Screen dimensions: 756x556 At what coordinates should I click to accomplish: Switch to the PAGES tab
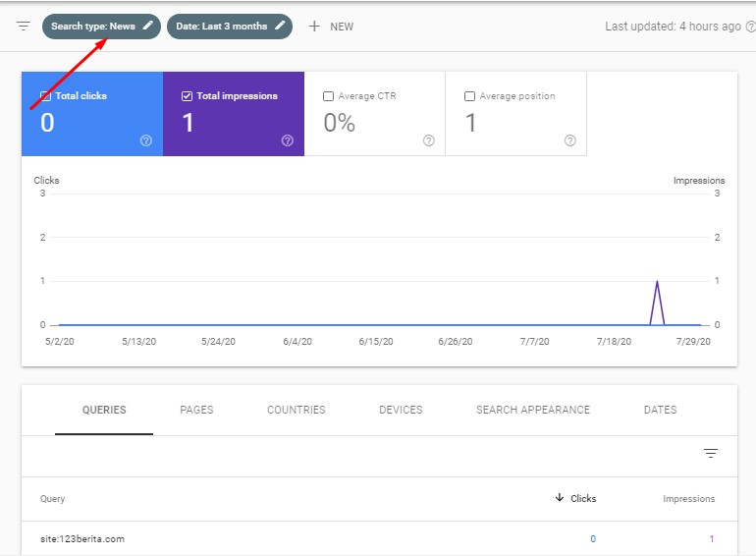pos(196,410)
